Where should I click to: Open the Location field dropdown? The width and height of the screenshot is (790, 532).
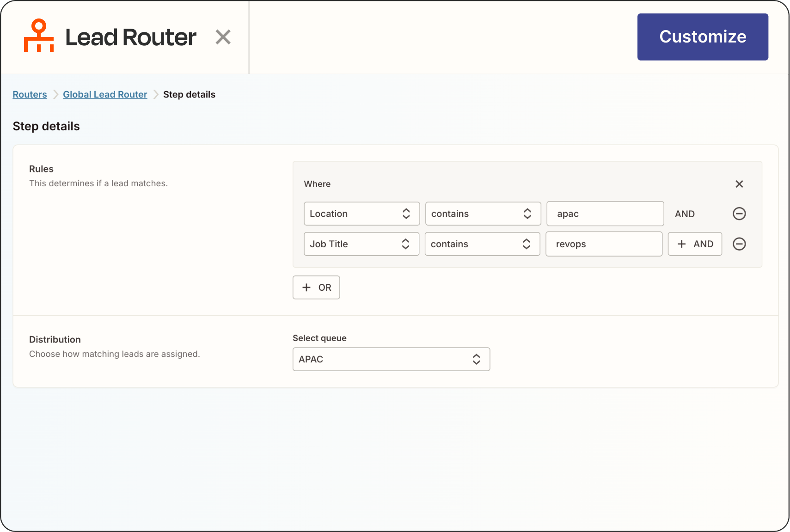[x=361, y=214]
